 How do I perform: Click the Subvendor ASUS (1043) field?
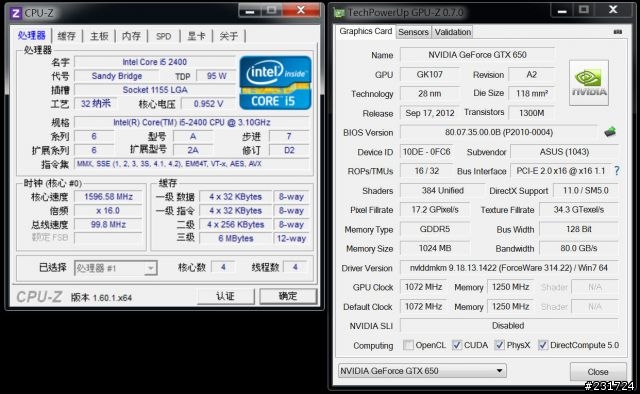[564, 152]
